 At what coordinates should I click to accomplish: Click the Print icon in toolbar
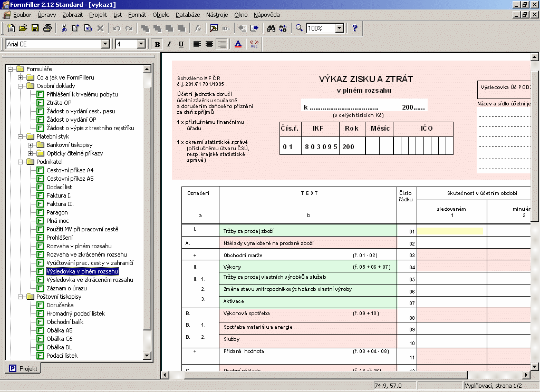point(47,28)
